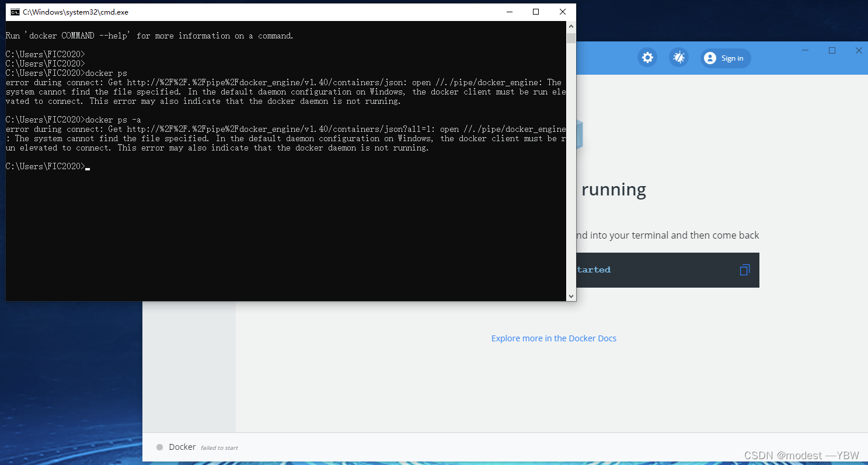Click the 'running' heading in Docker
The width and height of the screenshot is (868, 465).
(613, 190)
